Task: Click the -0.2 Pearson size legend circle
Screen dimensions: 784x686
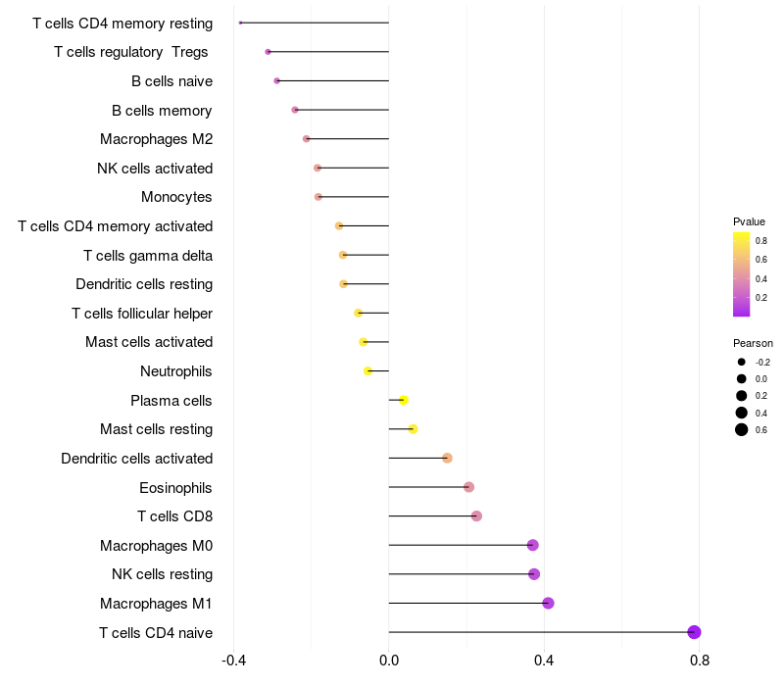Action: point(742,362)
